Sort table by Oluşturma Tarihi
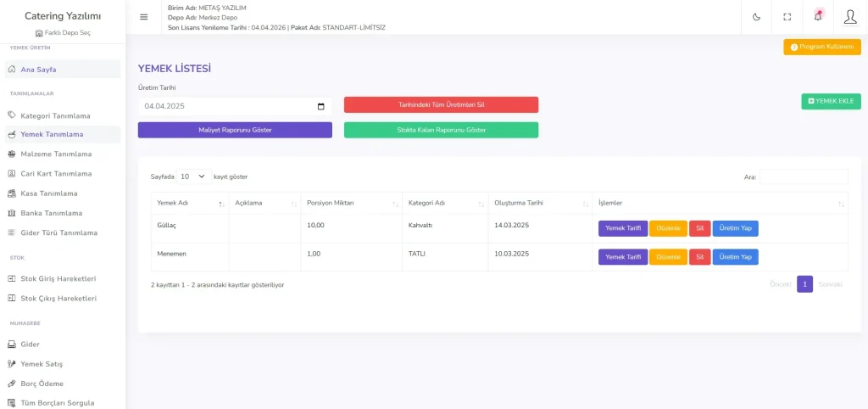The image size is (868, 409). [539, 204]
